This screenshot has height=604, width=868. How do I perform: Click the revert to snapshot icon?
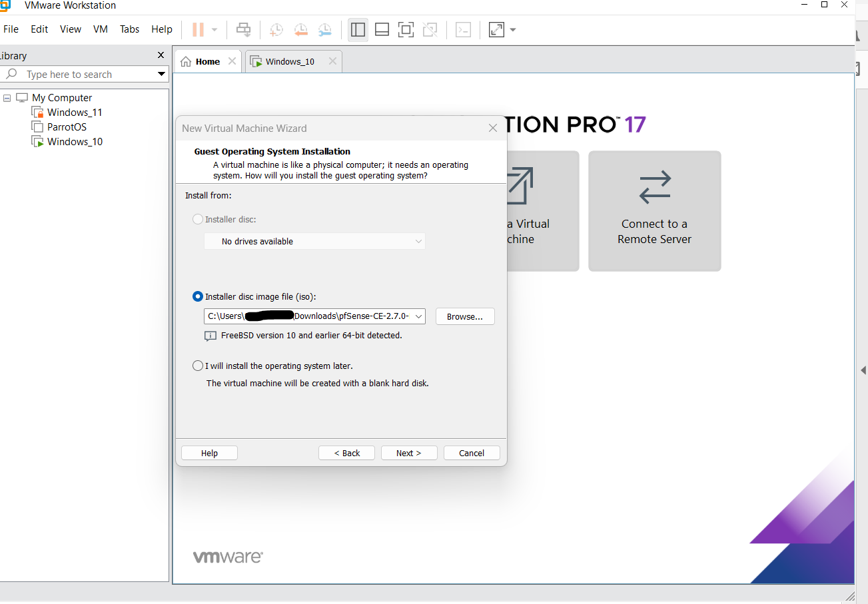300,29
